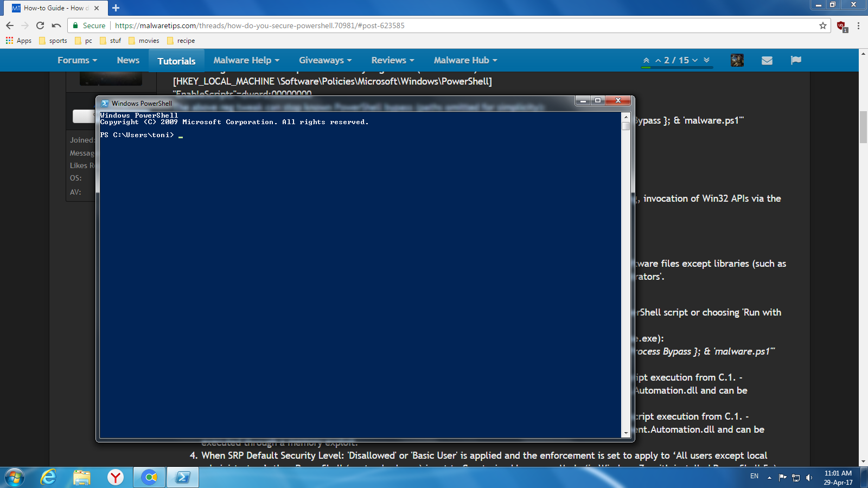Open the Action Center flag in tray
The width and height of the screenshot is (868, 488).
[782, 477]
